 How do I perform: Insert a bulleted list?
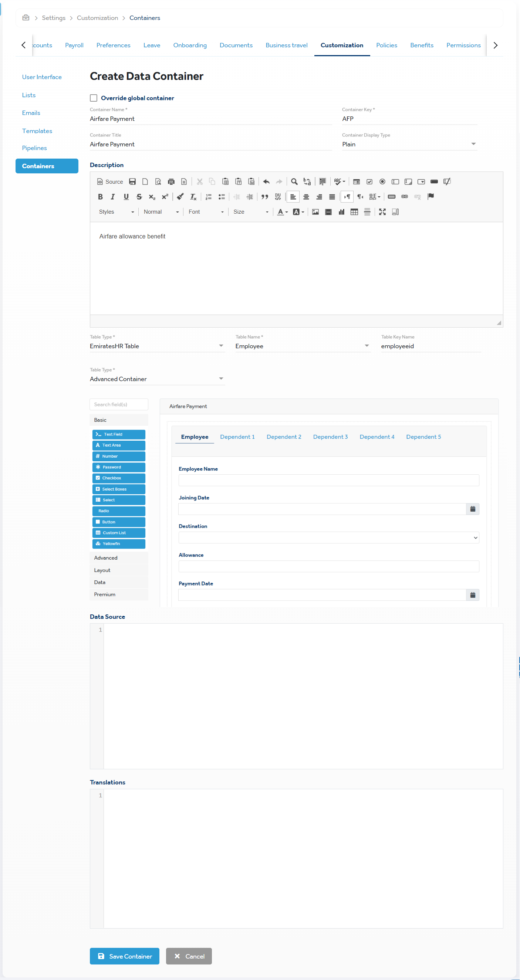[x=222, y=197]
